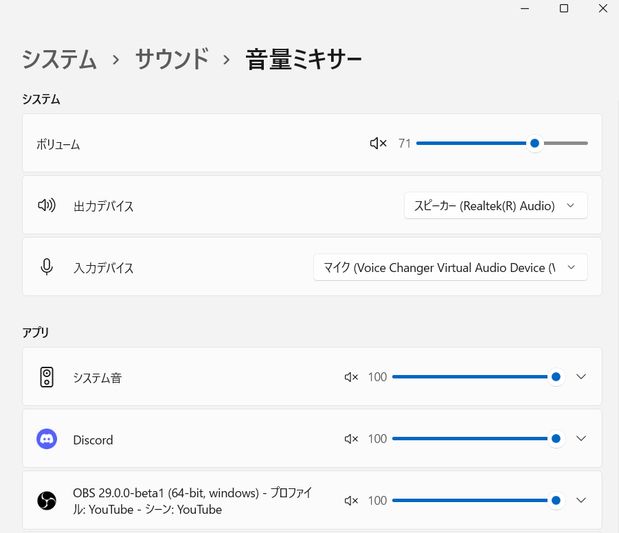Screen dimensions: 619x533
Task: Maximize the settings window
Action: 564,8
